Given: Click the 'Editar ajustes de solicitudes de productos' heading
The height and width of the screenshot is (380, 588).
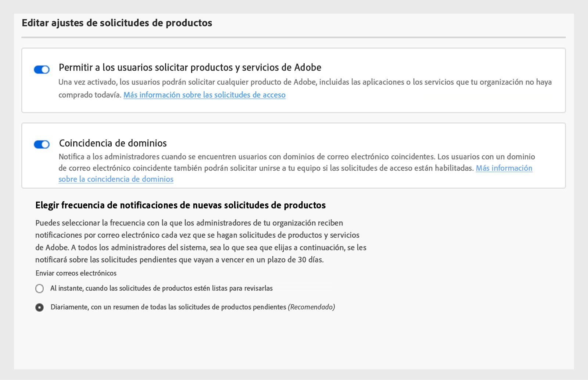Looking at the screenshot, I should pos(117,23).
